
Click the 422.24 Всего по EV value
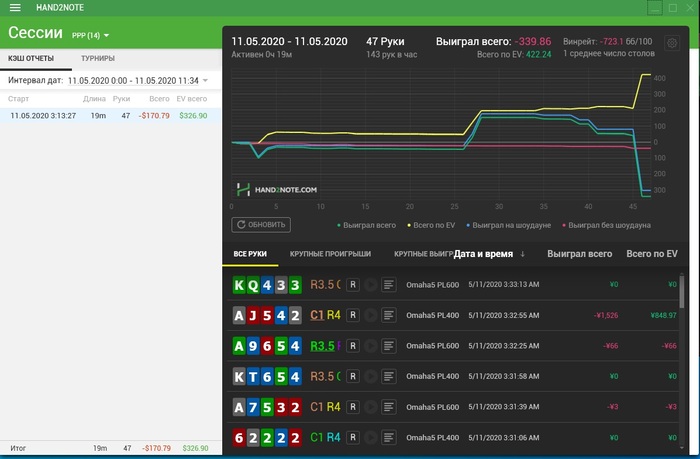tap(538, 54)
